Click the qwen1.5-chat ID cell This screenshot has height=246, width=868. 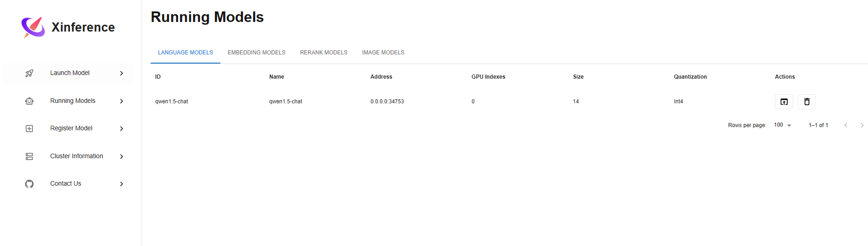[172, 102]
